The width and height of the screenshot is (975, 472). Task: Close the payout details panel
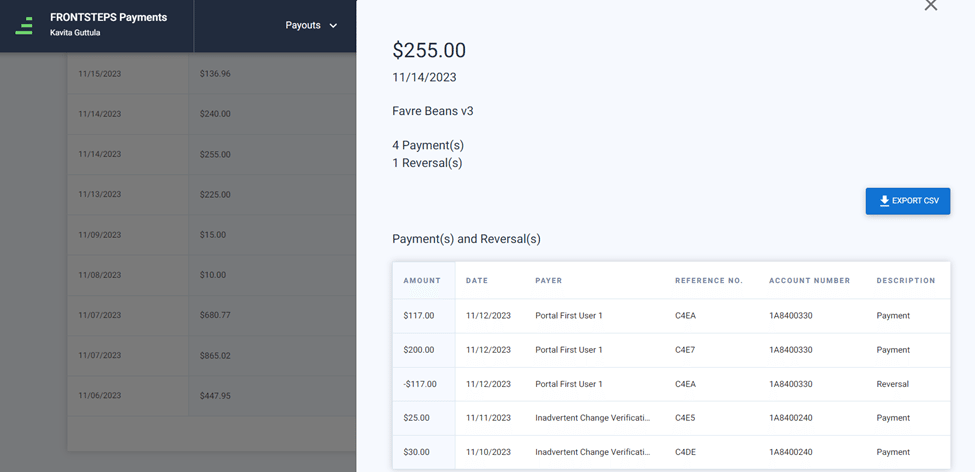(x=930, y=5)
